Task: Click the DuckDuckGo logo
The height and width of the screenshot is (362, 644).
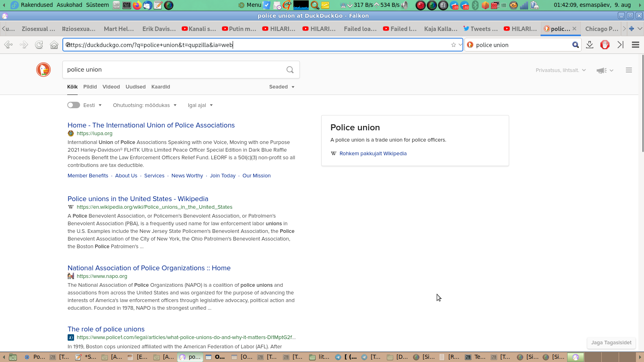Action: click(43, 70)
